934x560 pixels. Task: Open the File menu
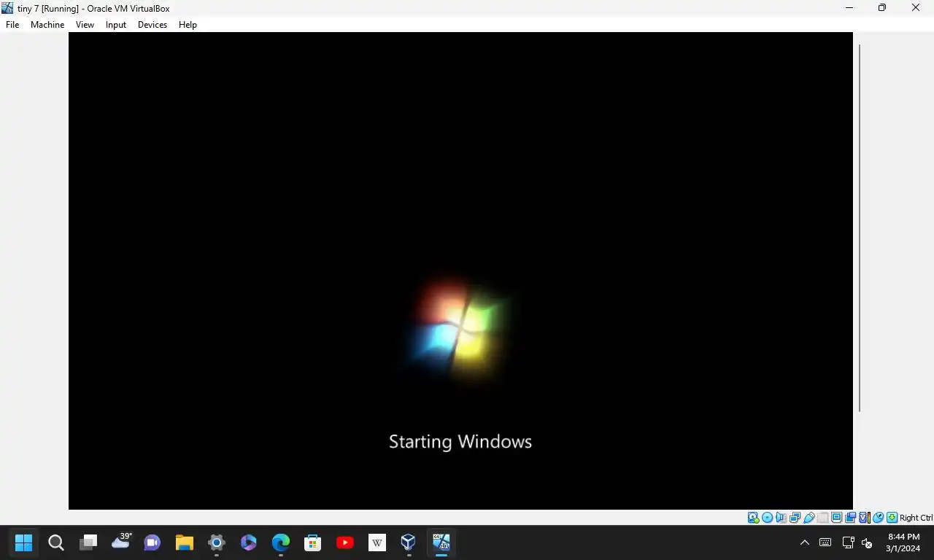point(12,25)
